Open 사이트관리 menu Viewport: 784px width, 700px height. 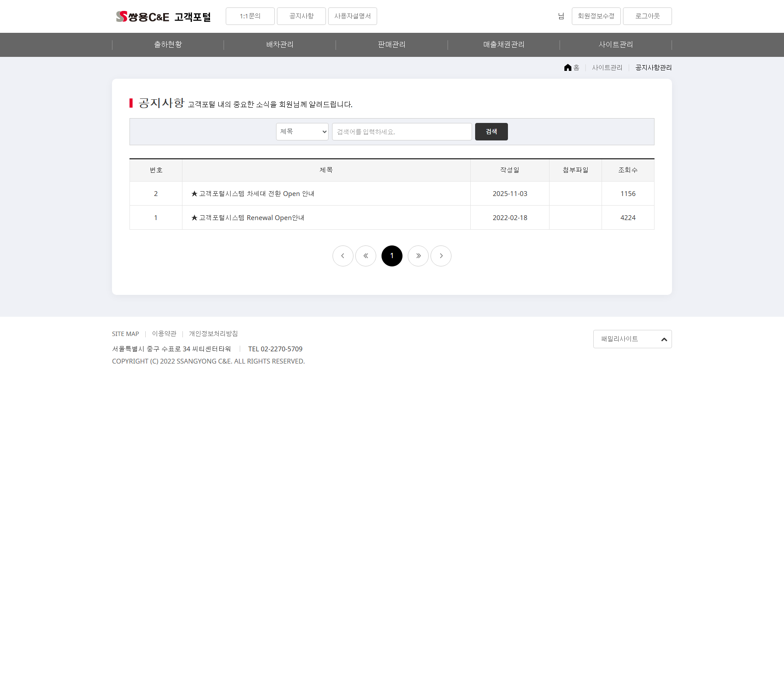point(616,45)
